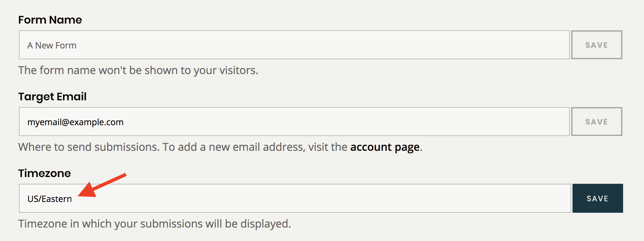This screenshot has height=241, width=644.
Task: Click the 'Where to send submissions' sentence
Action: click(89, 147)
